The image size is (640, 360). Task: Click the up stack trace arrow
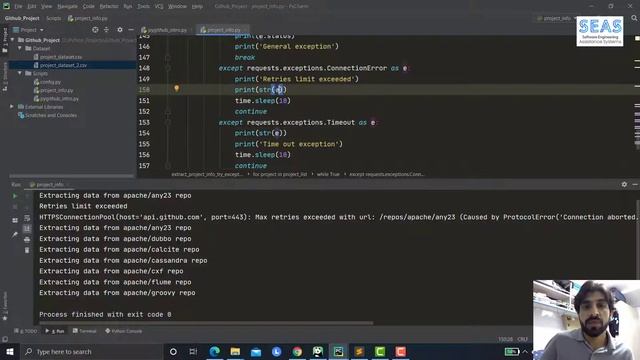tap(27, 196)
